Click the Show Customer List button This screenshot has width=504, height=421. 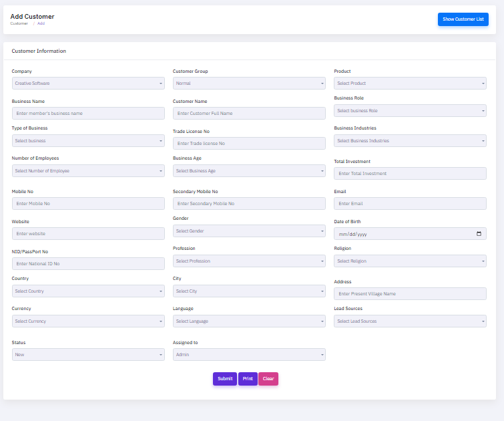[x=463, y=19]
